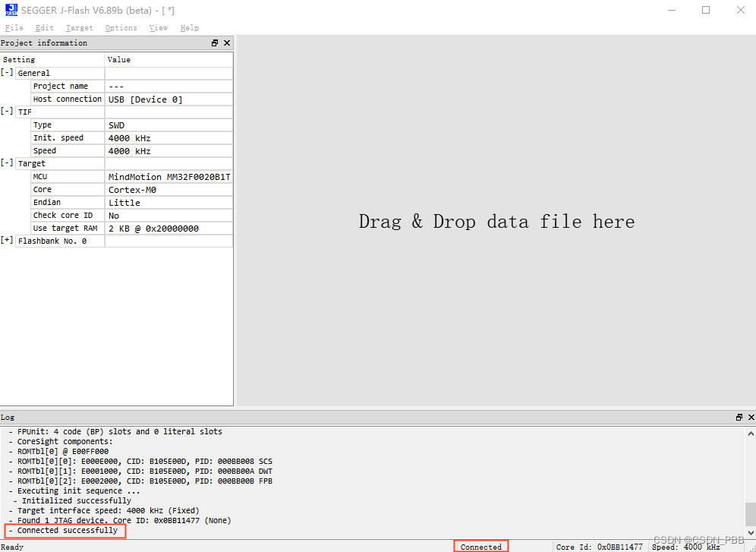Collapse the Target section
This screenshot has width=756, height=552.
coord(8,163)
